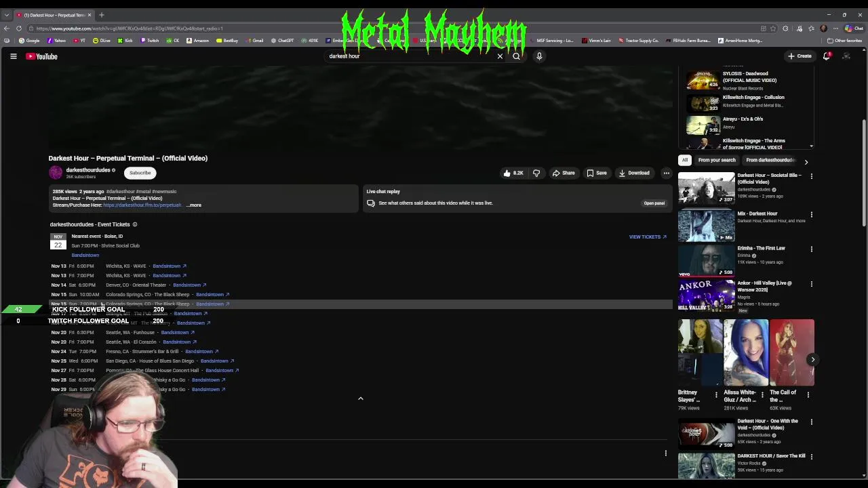Open options for Mix - Darkest Hour
Screen dimensions: 868x488
point(811,215)
